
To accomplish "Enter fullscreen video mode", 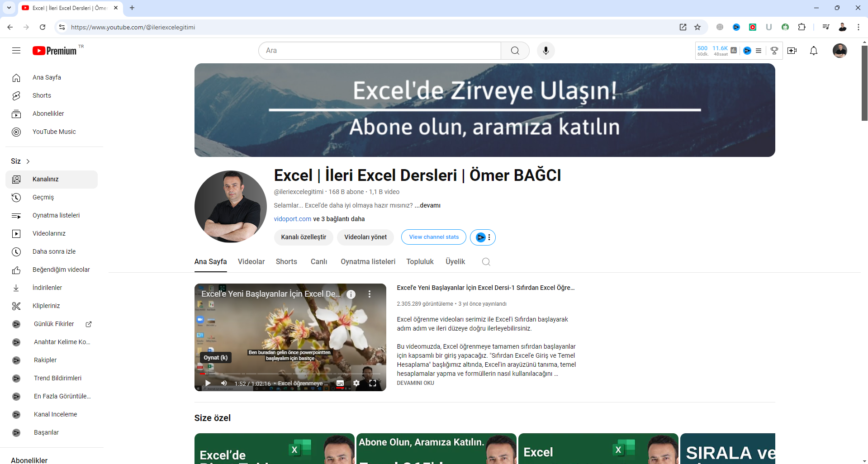I will pos(373,383).
